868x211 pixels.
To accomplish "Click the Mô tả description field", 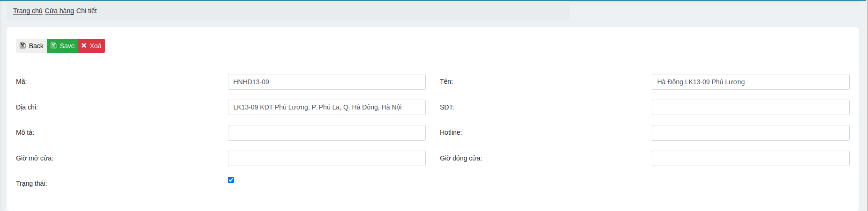I will (326, 133).
